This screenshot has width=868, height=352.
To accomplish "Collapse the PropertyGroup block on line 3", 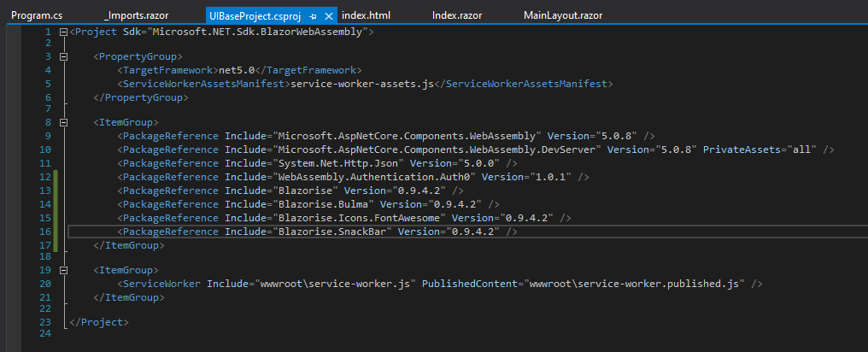I will 63,56.
